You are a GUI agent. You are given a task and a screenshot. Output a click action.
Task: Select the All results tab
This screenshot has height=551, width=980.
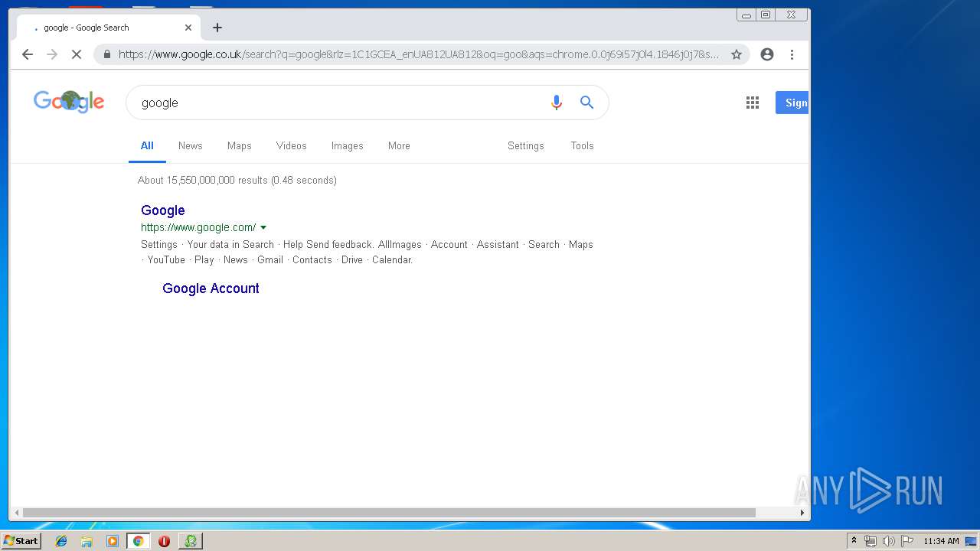[x=147, y=145]
